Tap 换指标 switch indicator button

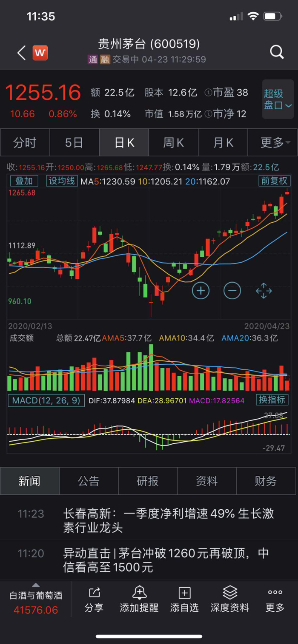pos(273,400)
